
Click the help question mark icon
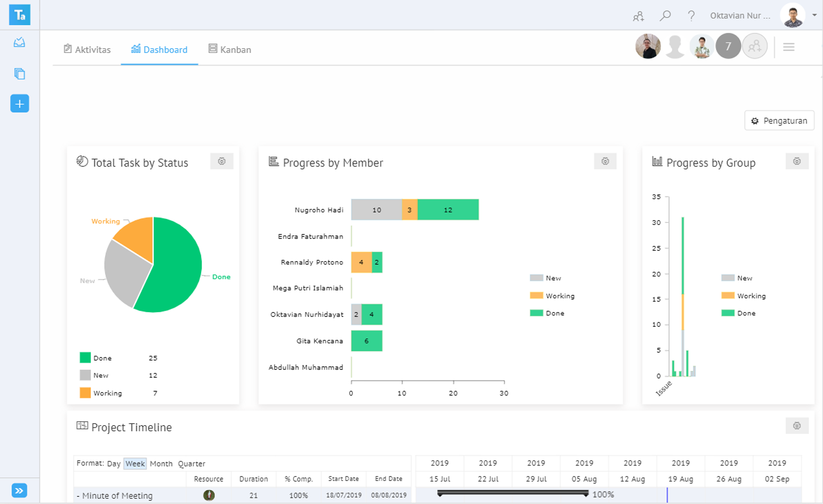click(691, 16)
